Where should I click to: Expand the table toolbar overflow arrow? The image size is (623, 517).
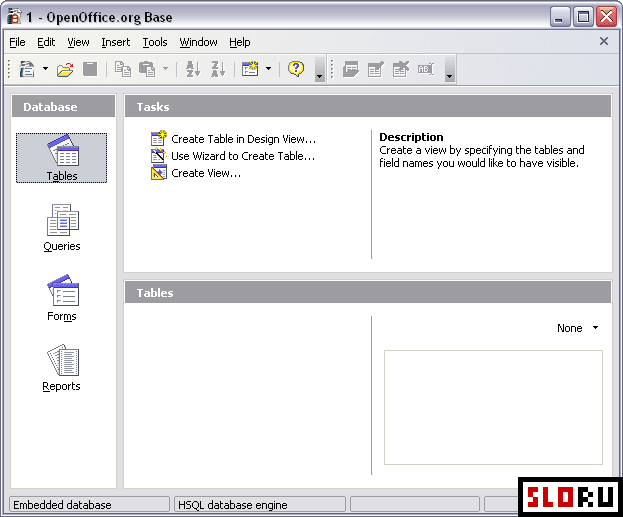(449, 70)
